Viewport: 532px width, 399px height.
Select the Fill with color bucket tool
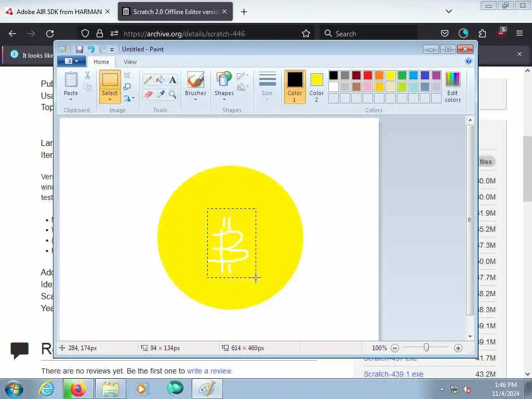[161, 79]
